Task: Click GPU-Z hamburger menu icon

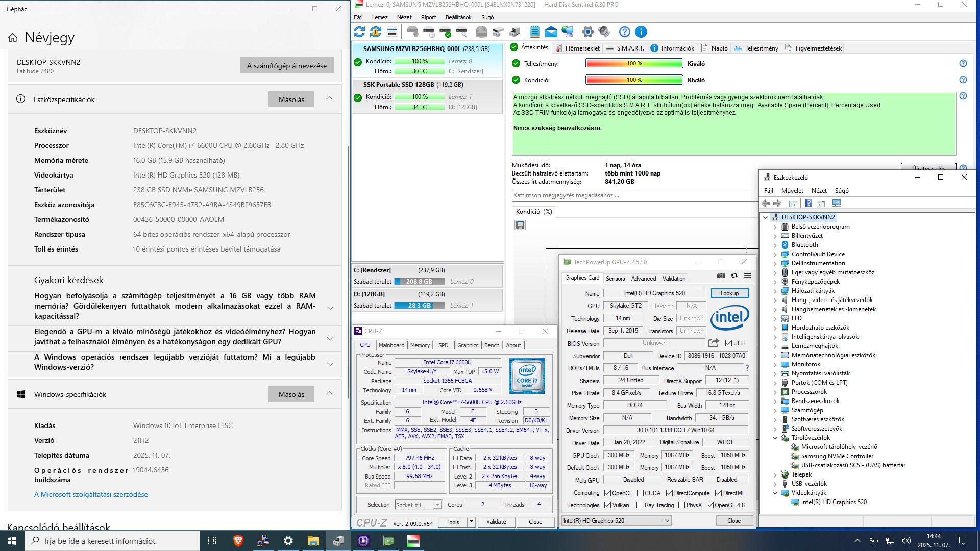Action: (747, 275)
